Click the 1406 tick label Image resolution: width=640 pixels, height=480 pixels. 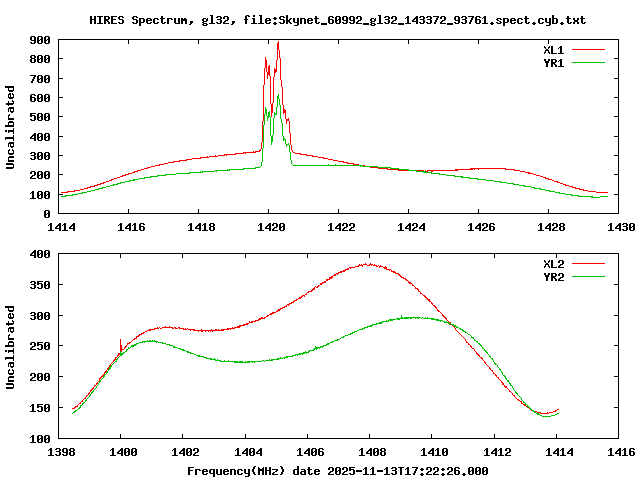click(x=310, y=452)
